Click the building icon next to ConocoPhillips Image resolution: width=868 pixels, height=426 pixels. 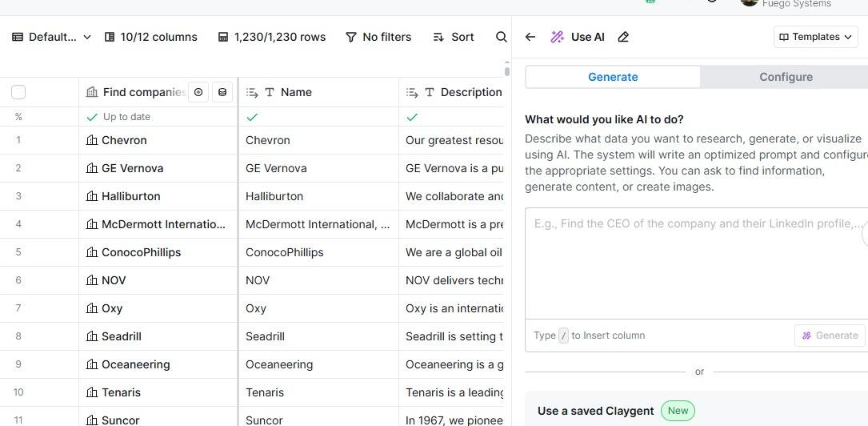tap(92, 252)
